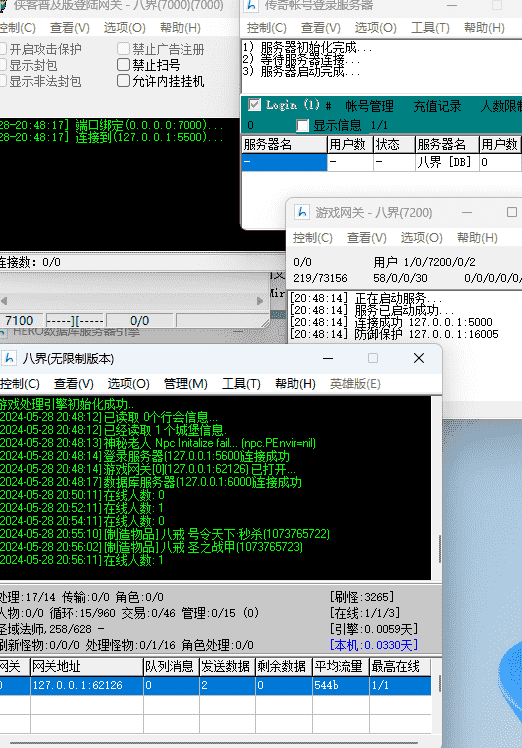This screenshot has height=748, width=522.
Task: Click the 平均流量 column header
Action: [x=341, y=666]
